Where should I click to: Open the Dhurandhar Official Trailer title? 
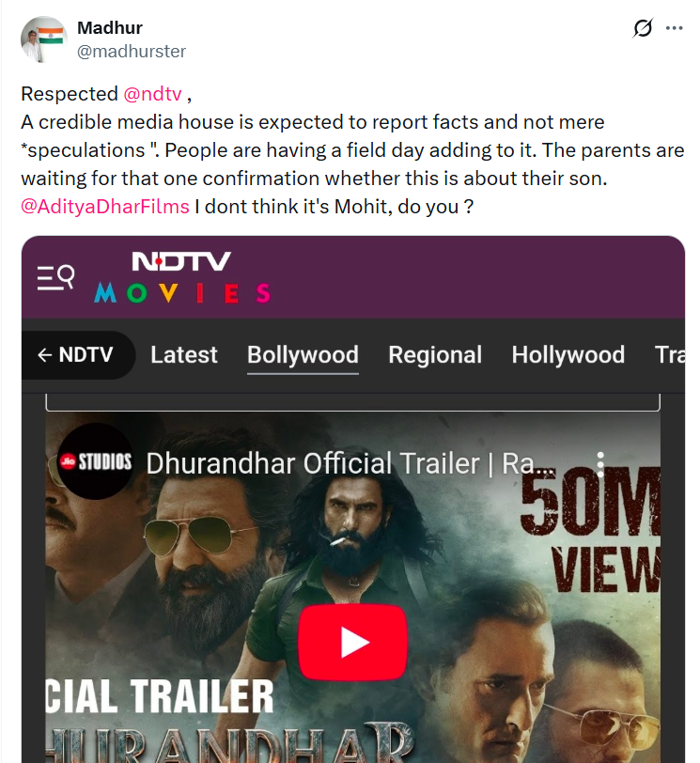pyautogui.click(x=350, y=463)
